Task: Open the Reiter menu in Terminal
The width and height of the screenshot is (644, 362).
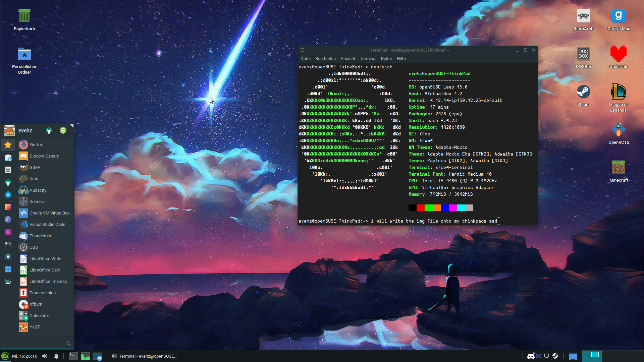Action: pyautogui.click(x=386, y=58)
